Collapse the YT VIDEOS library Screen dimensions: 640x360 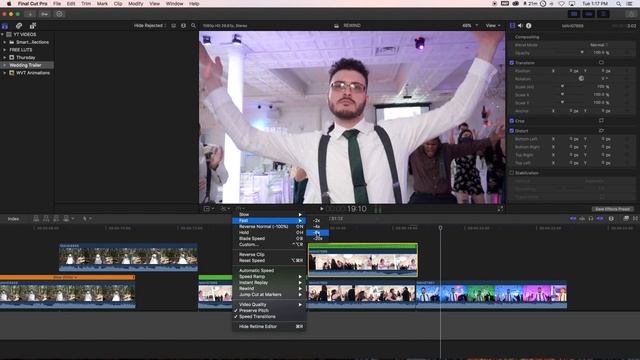[3, 35]
